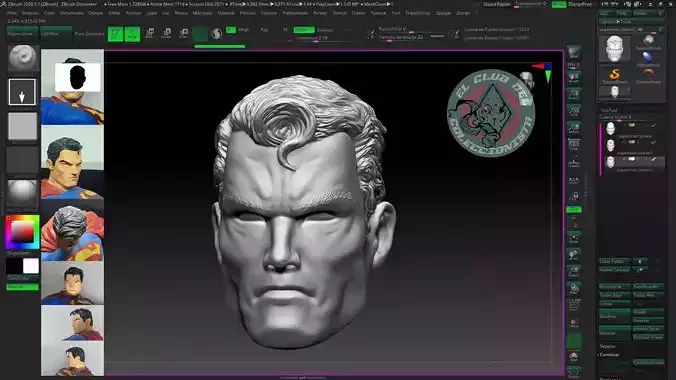676x380 pixels.
Task: Activate the green Edit mode button
Action: click(115, 34)
